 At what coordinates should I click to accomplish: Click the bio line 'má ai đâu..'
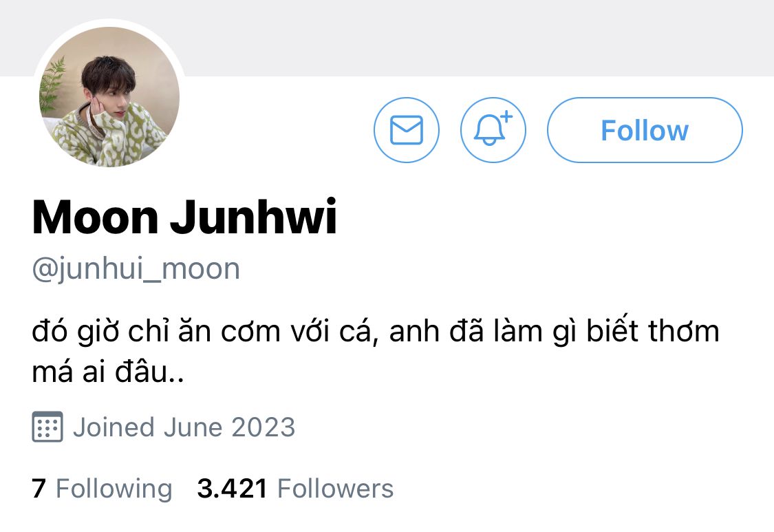(x=108, y=372)
